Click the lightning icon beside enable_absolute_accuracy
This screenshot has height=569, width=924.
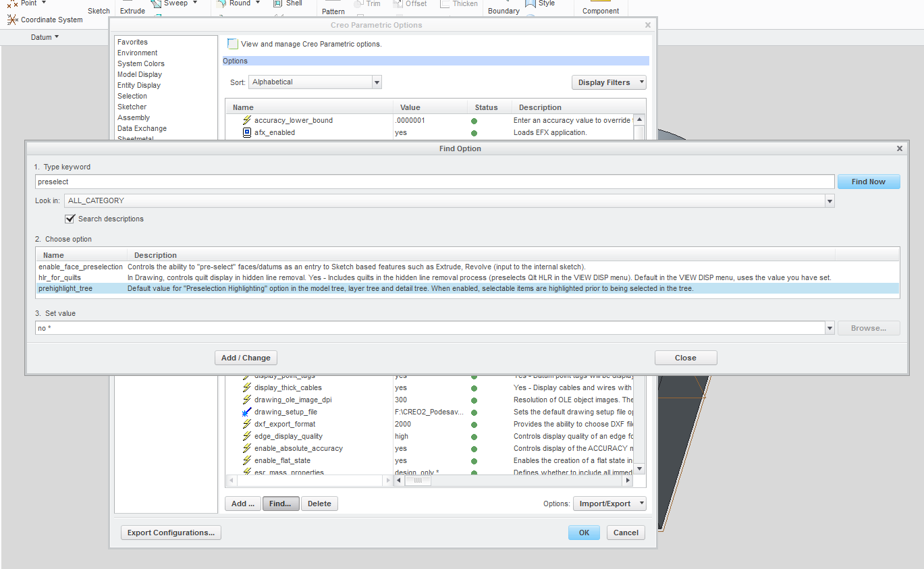(247, 448)
